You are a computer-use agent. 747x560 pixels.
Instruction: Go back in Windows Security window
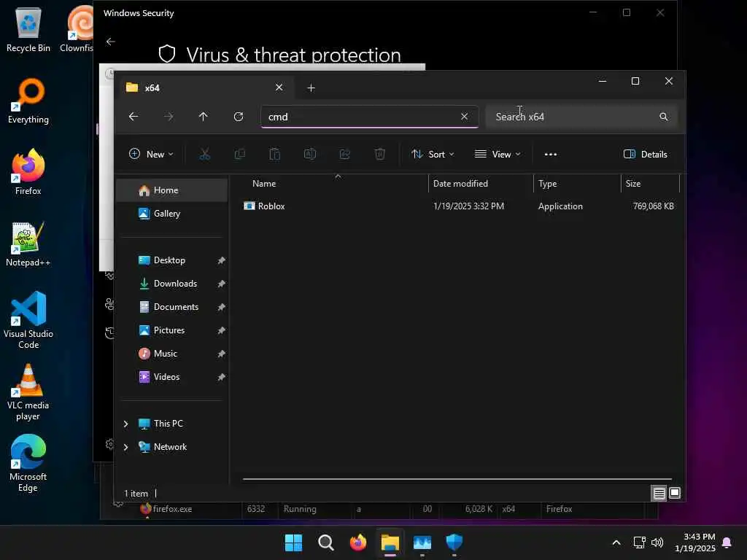point(111,42)
